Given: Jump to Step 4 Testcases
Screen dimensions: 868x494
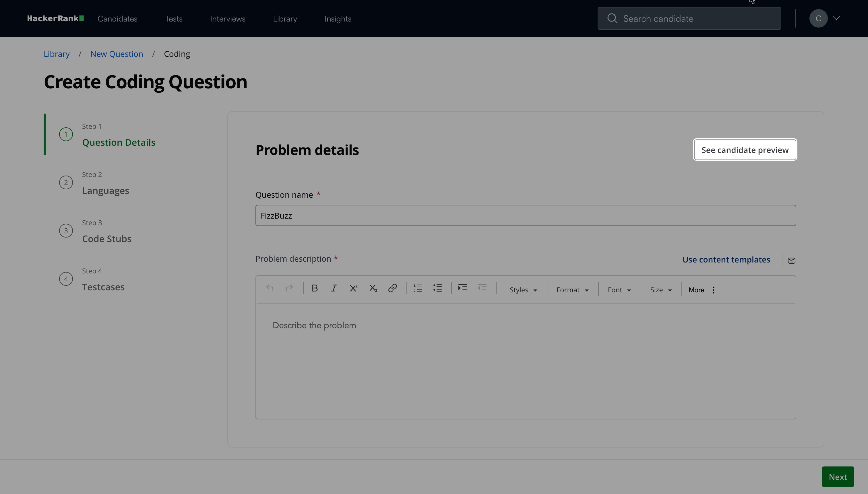Looking at the screenshot, I should [103, 287].
